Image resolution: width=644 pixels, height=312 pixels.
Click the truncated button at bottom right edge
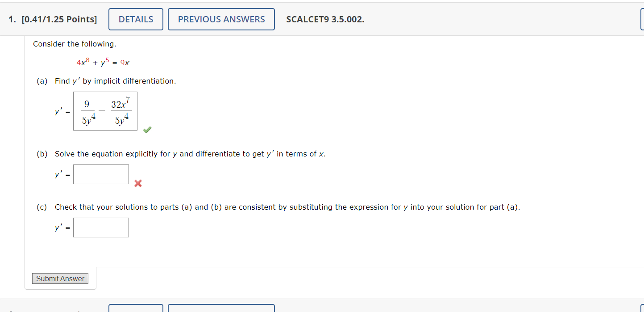(643, 309)
